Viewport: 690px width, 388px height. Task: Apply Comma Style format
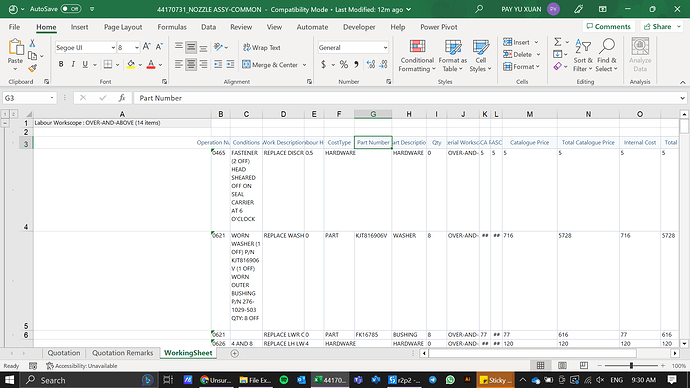coord(356,65)
